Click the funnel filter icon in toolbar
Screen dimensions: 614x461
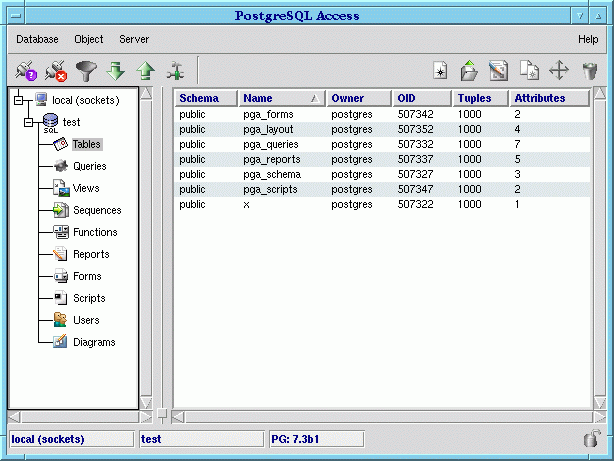(x=86, y=71)
